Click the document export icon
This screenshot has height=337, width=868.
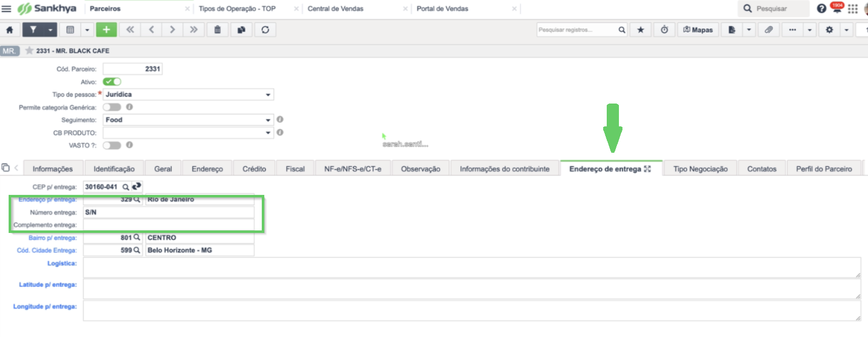tap(732, 30)
